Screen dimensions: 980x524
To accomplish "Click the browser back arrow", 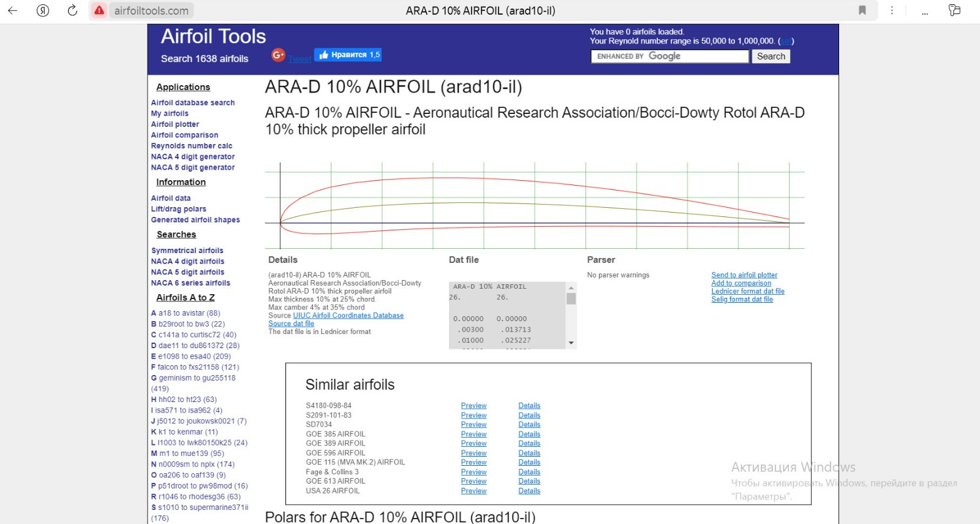I will [12, 10].
